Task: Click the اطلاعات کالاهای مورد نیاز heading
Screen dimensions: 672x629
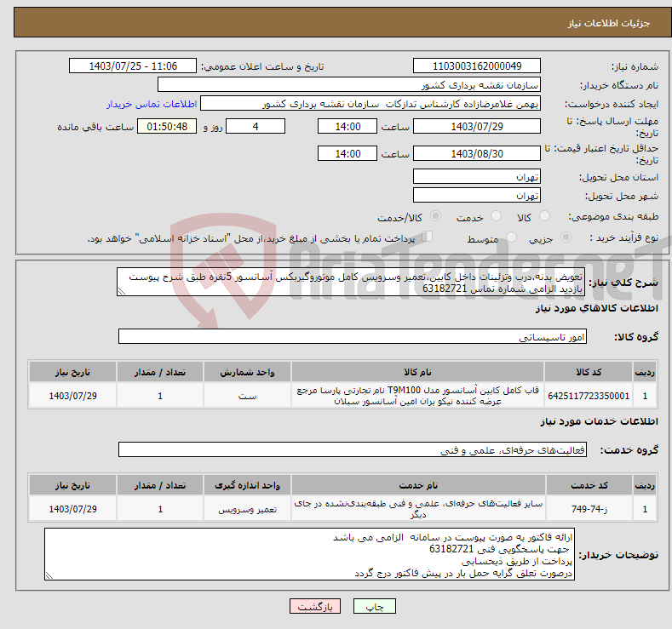Action: (596, 308)
